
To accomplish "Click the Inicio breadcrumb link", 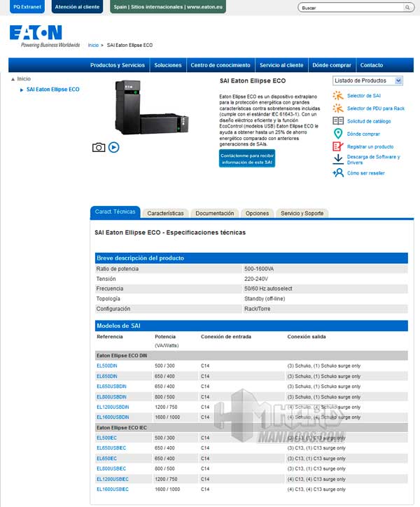I will [93, 46].
